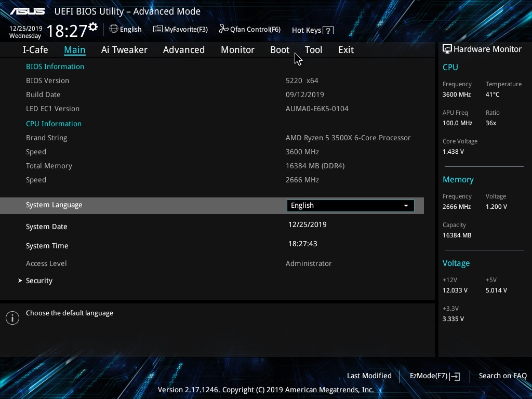Click the Total Memory value 16384 MB (DDR4)
The width and height of the screenshot is (532, 399).
click(315, 166)
